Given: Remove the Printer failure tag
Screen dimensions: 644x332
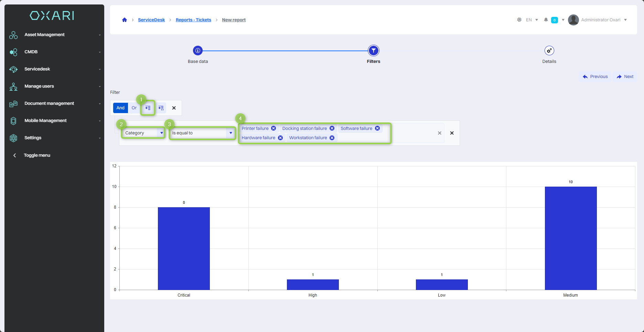Looking at the screenshot, I should point(273,128).
